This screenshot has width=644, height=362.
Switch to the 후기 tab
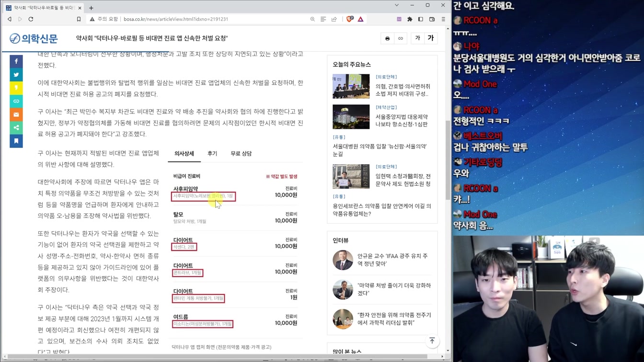(x=212, y=154)
